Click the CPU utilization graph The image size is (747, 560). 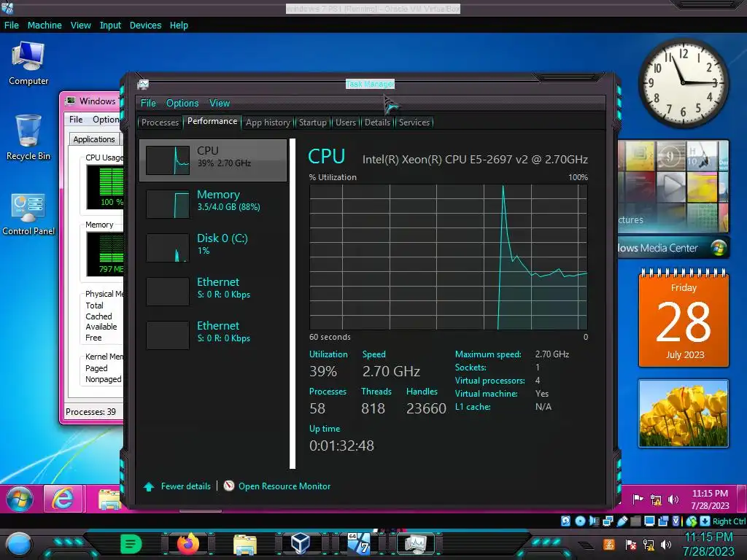coord(449,257)
